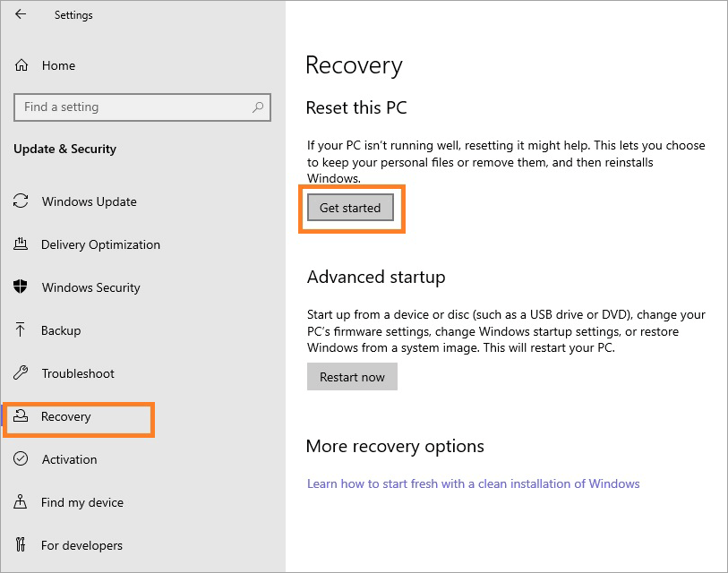Click the Find my device icon
Screen dimensions: 728x573
pos(21,502)
